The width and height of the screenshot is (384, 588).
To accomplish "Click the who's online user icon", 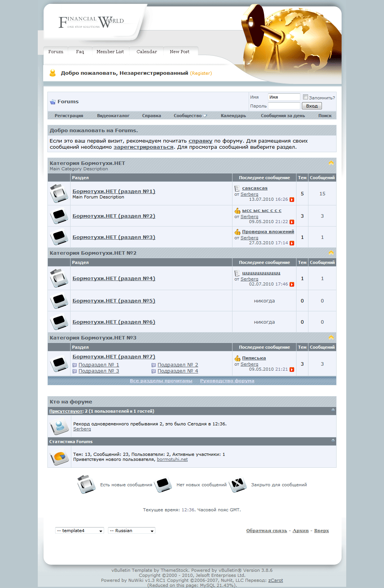I will click(x=59, y=426).
